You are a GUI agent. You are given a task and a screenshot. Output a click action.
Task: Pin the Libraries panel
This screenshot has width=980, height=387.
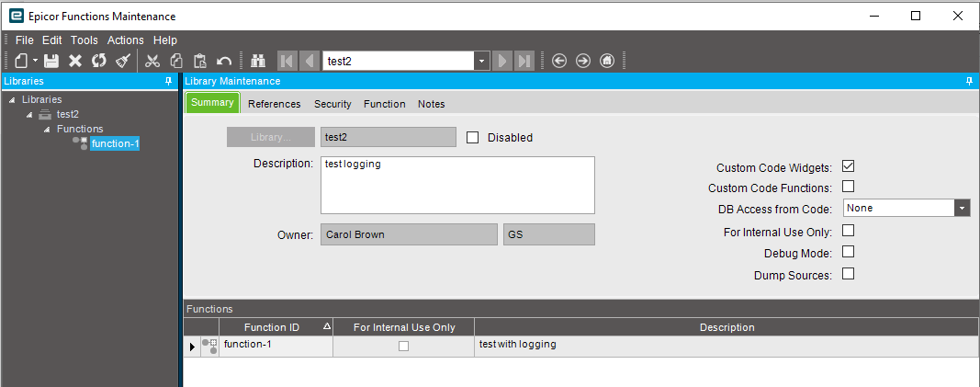pyautogui.click(x=168, y=81)
